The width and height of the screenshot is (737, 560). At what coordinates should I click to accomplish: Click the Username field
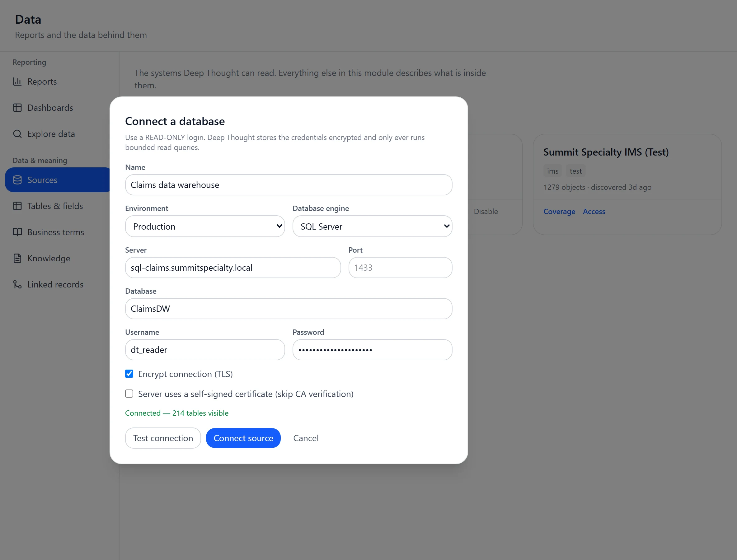(205, 350)
